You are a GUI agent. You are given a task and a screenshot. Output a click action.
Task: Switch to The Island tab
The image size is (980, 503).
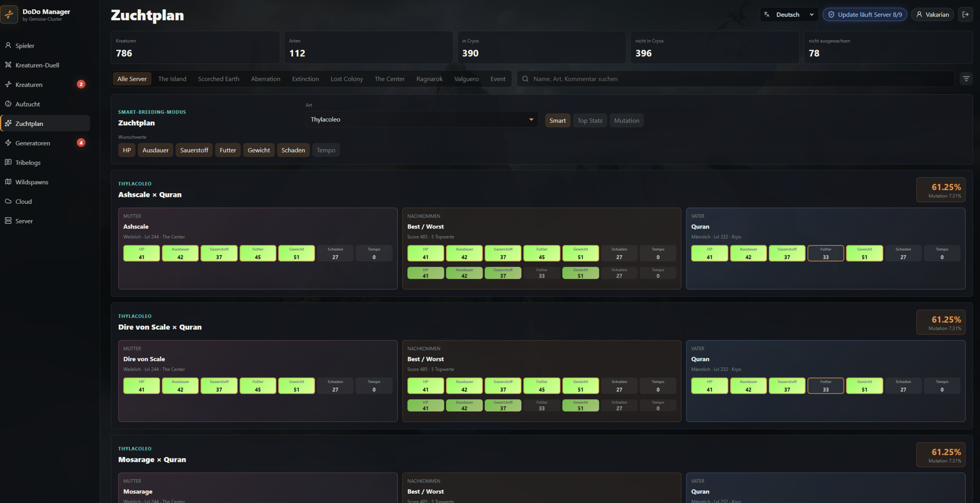(x=172, y=79)
